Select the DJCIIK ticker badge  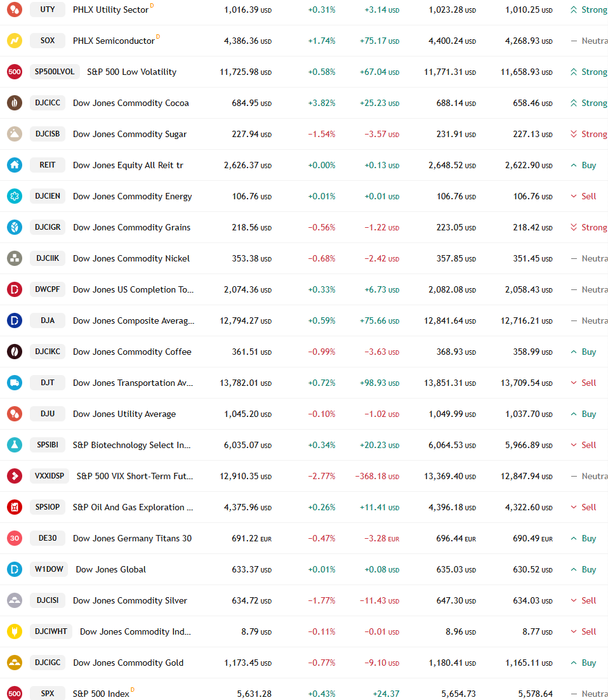(x=48, y=258)
